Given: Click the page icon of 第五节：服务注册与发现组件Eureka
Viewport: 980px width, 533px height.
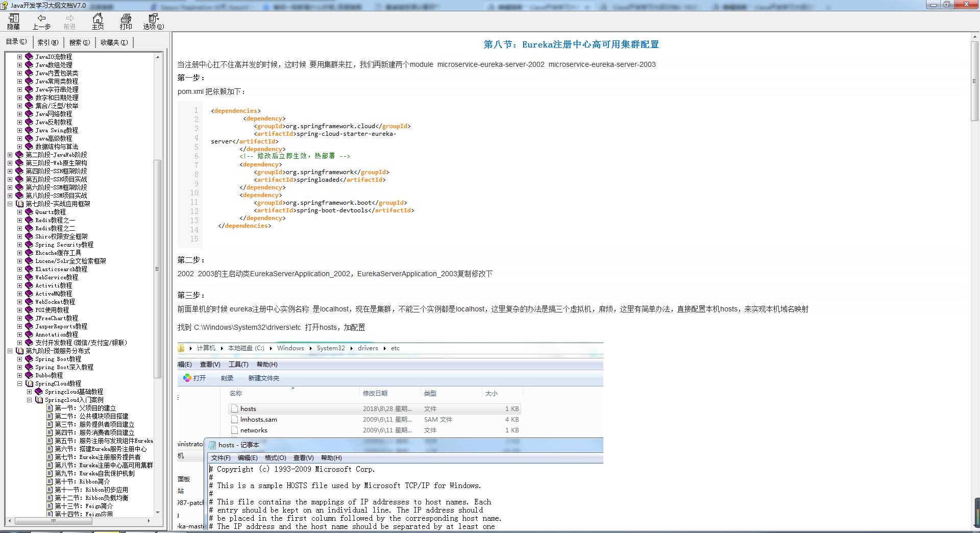Looking at the screenshot, I should [50, 441].
